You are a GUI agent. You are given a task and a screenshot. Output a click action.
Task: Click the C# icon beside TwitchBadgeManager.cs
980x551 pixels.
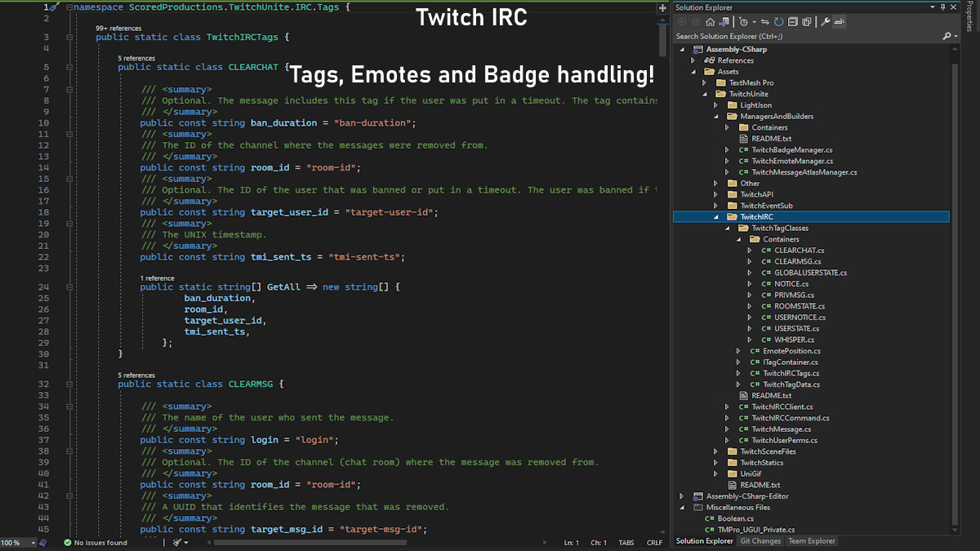[x=744, y=150]
